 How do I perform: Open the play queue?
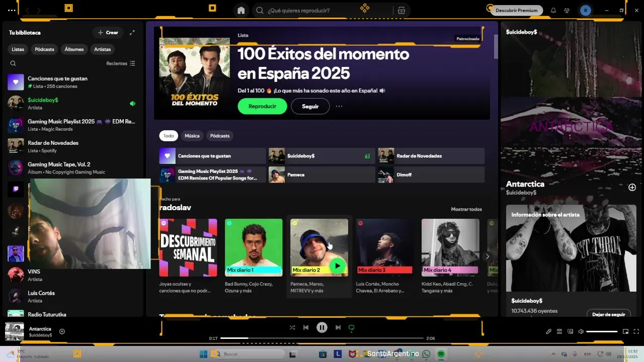pyautogui.click(x=559, y=331)
